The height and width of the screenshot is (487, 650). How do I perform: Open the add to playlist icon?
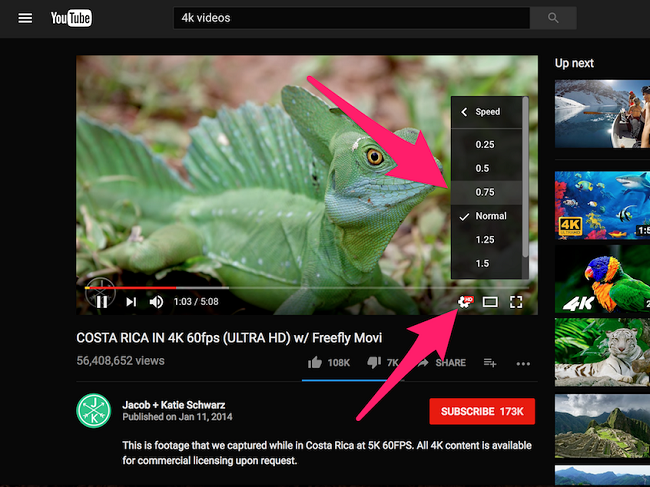tap(490, 363)
